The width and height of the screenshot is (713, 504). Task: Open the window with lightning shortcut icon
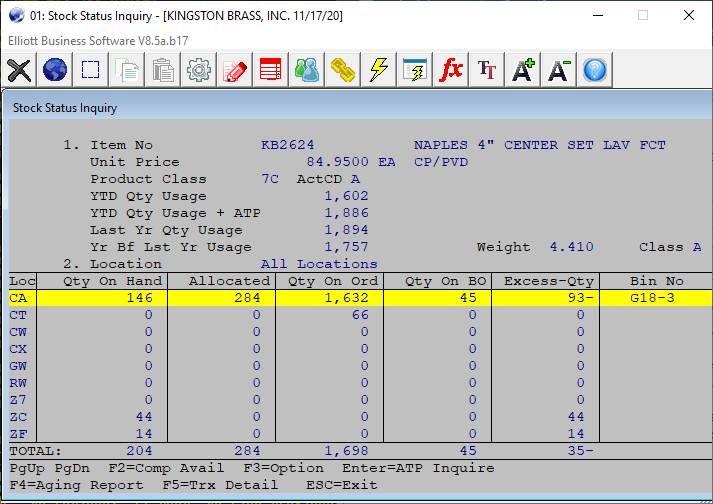point(415,70)
